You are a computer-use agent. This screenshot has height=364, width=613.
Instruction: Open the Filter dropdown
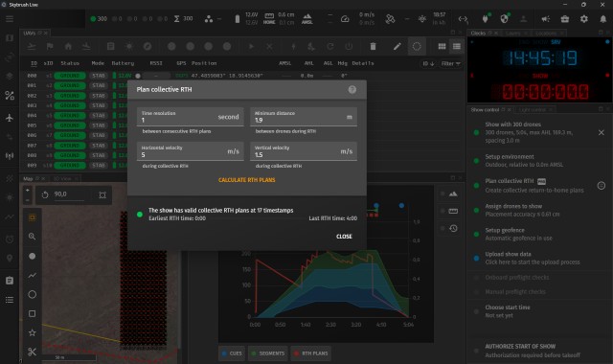pyautogui.click(x=451, y=63)
